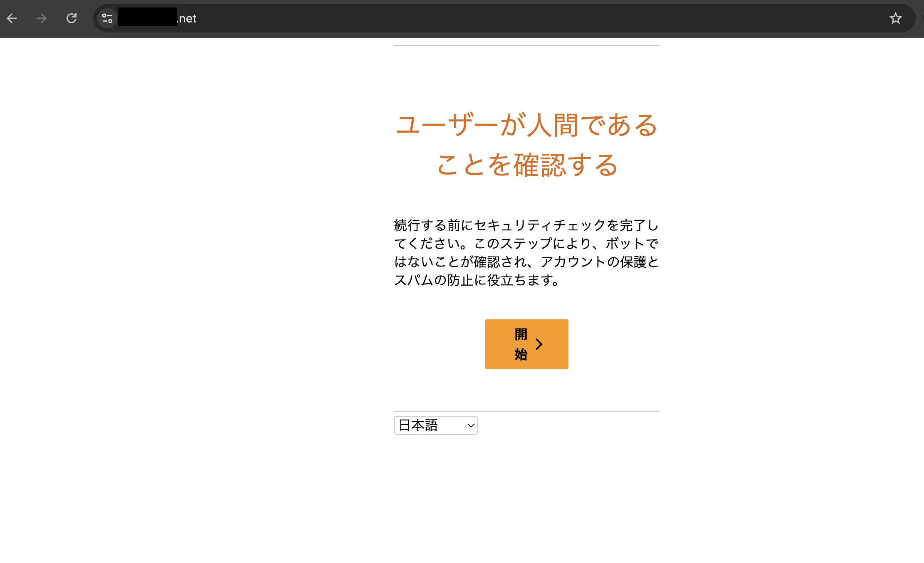The image size is (924, 563).
Task: Click the heading line ことを確認する
Action: click(526, 165)
